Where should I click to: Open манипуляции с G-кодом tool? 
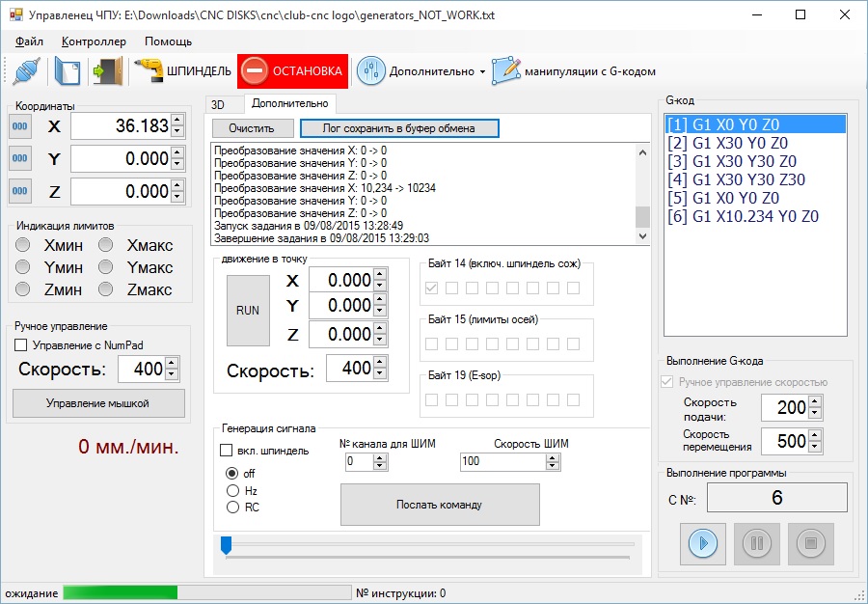[x=574, y=71]
